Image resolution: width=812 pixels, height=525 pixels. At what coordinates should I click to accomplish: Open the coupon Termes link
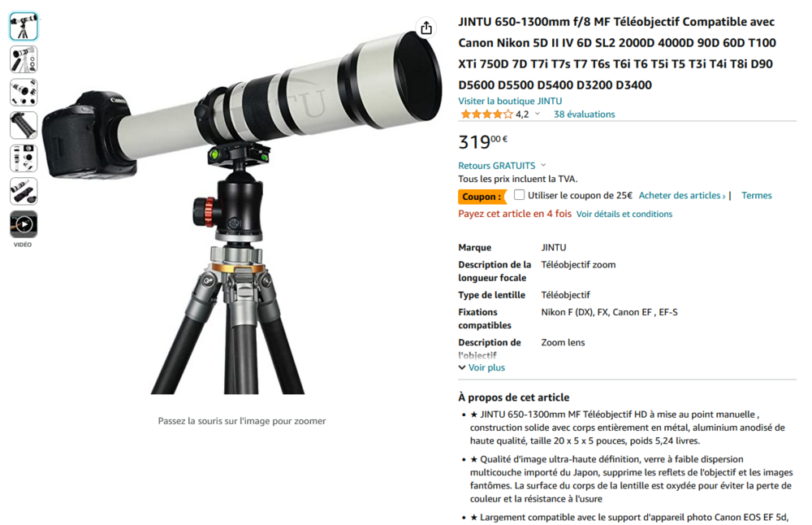757,195
